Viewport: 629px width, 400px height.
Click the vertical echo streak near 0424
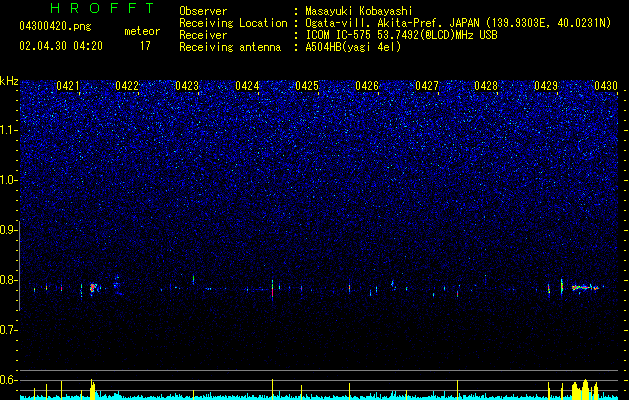(x=272, y=288)
